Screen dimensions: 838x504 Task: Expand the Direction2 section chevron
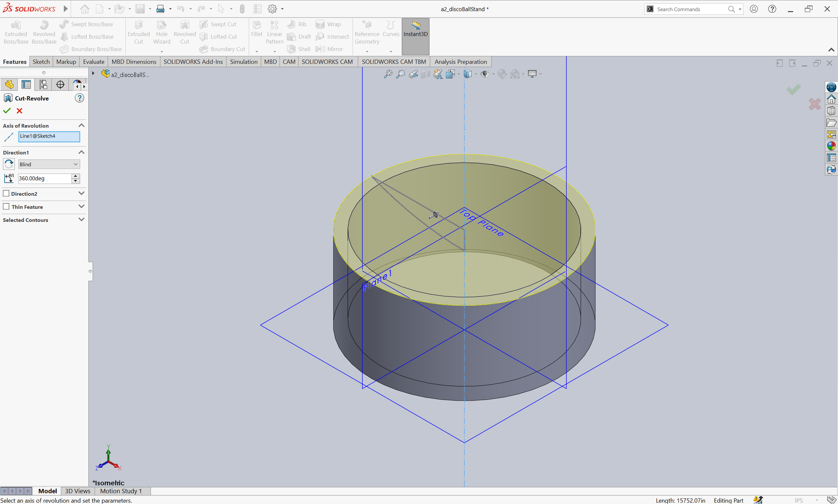pos(81,193)
